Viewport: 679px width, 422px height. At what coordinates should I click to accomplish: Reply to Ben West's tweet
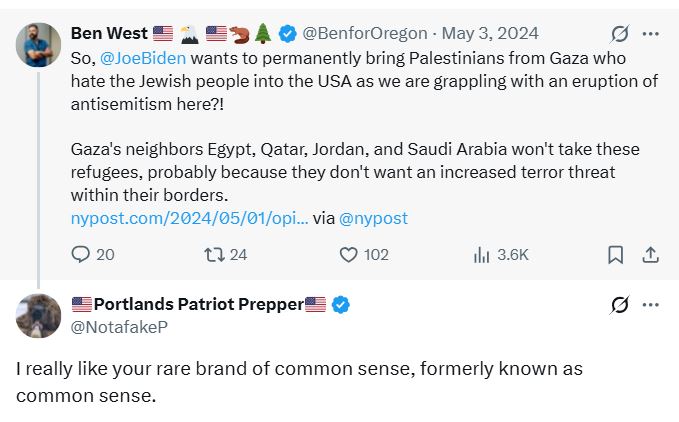[81, 255]
